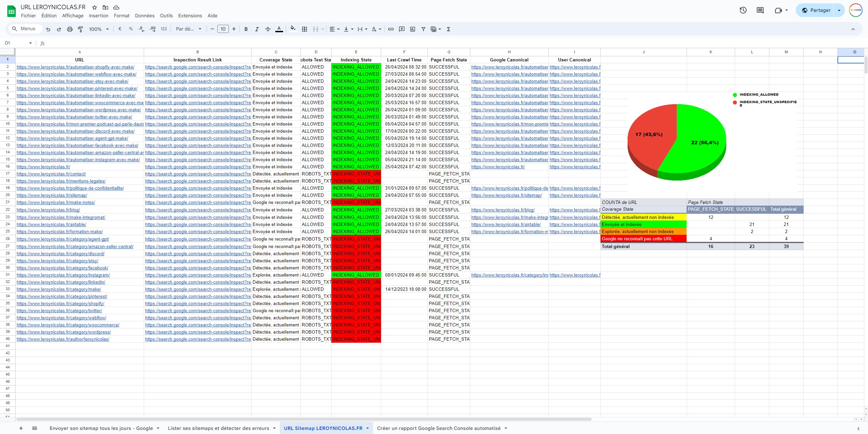Click the Insert link icon
Image resolution: width=868 pixels, height=434 pixels.
point(391,29)
